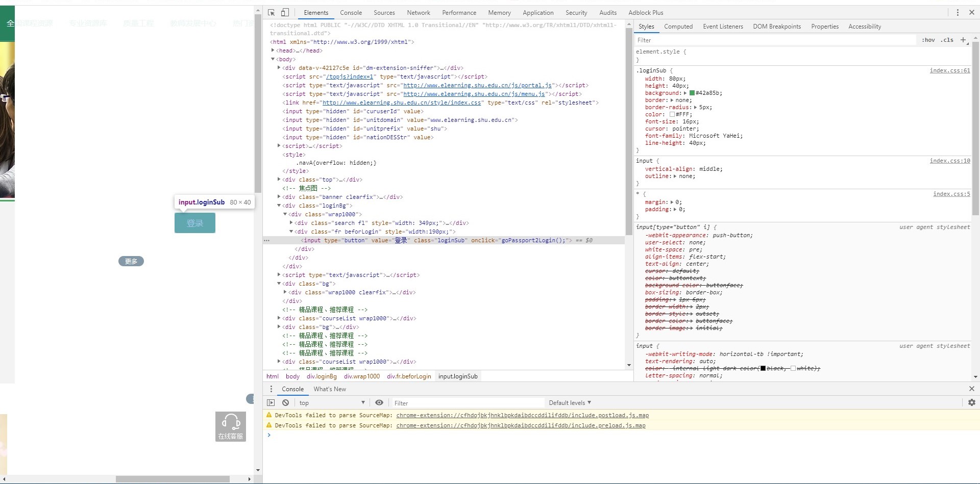Open the style/index.css href link

pyautogui.click(x=402, y=103)
